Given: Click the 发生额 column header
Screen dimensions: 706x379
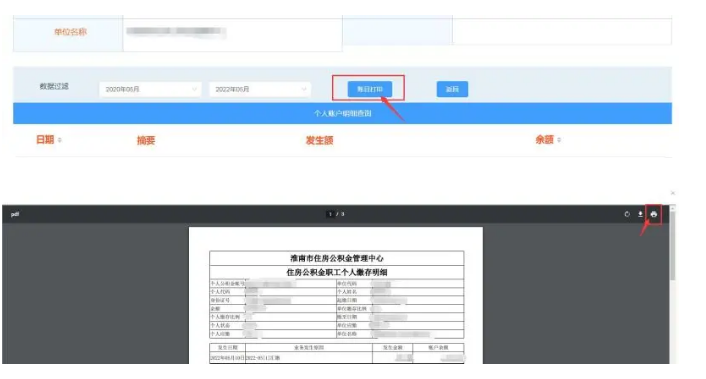Looking at the screenshot, I should click(319, 140).
